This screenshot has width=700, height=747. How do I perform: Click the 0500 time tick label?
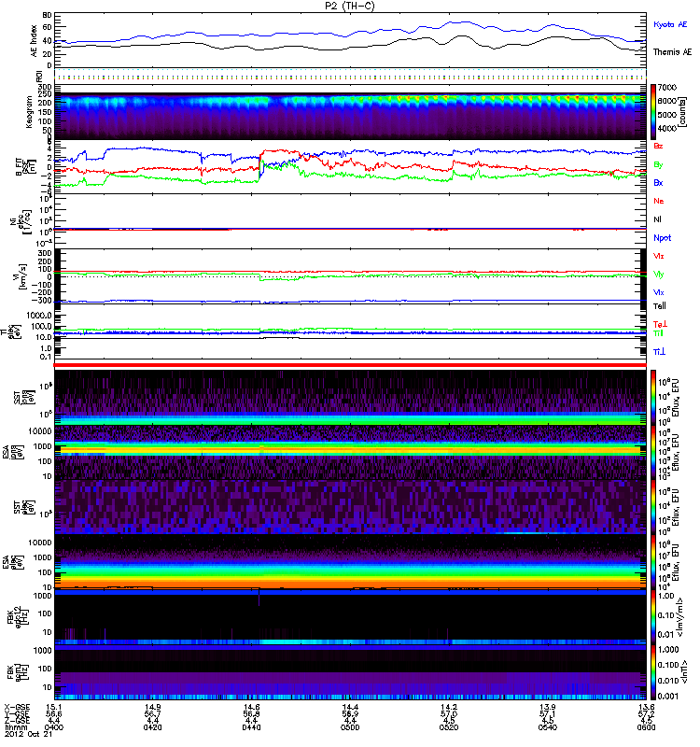point(350,727)
